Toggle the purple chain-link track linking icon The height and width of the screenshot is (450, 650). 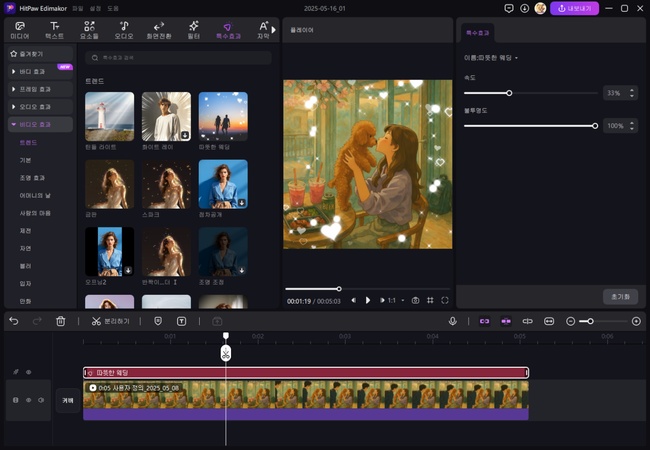click(484, 321)
